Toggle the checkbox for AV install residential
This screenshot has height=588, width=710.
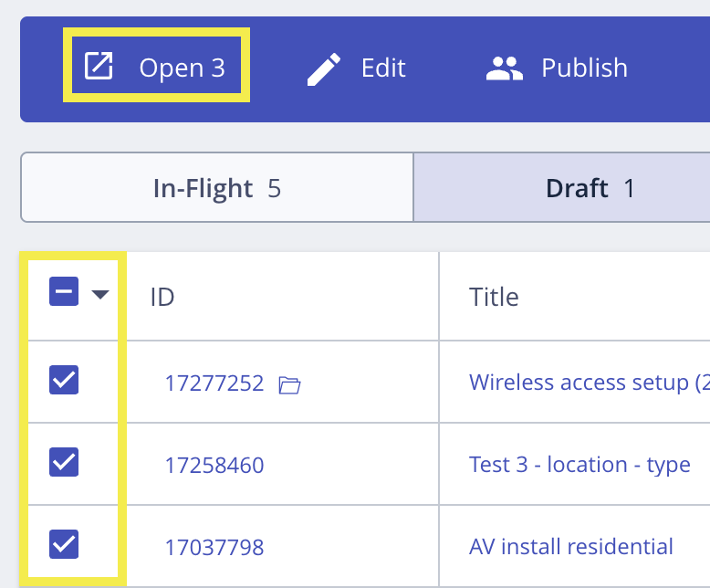pos(64,545)
